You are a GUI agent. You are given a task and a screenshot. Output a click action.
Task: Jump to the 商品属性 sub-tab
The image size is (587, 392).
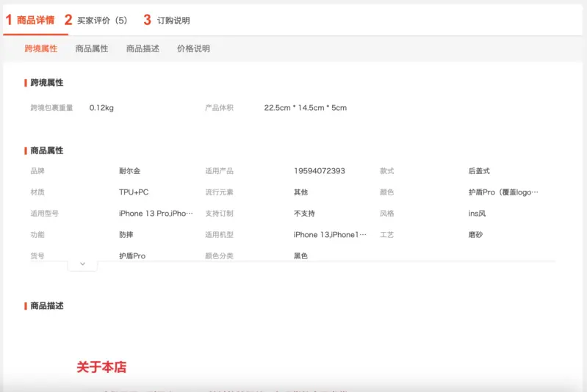pos(92,48)
